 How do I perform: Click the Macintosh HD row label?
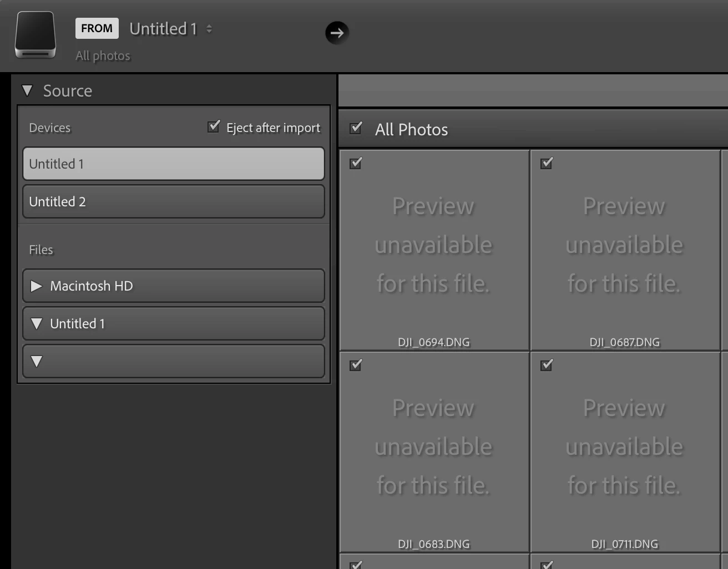click(92, 286)
